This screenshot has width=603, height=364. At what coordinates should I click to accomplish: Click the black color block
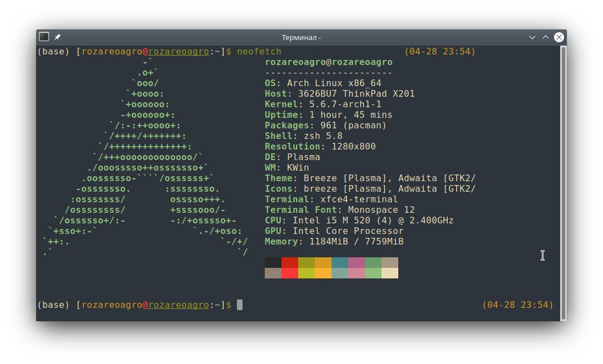(273, 262)
